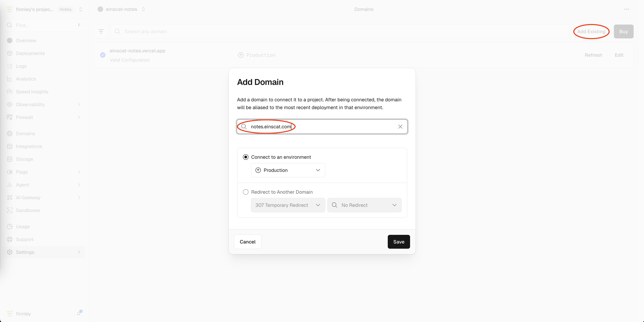644x322 pixels.
Task: Click the notification bell icon
Action: 79,314
